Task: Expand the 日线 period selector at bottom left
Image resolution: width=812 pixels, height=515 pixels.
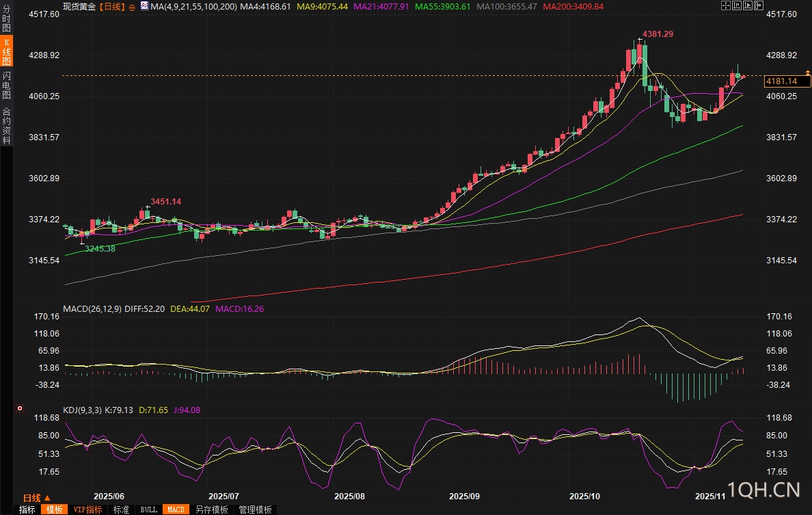Action: (x=36, y=497)
